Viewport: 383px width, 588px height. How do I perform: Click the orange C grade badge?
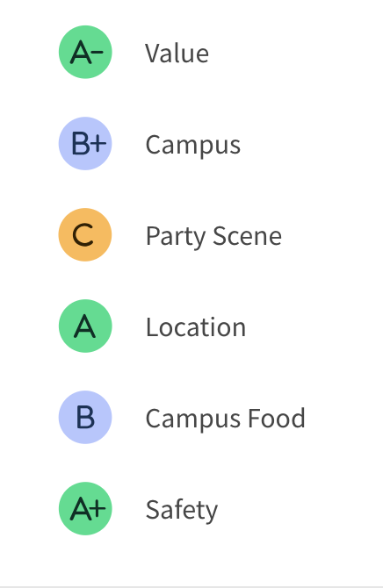85,234
